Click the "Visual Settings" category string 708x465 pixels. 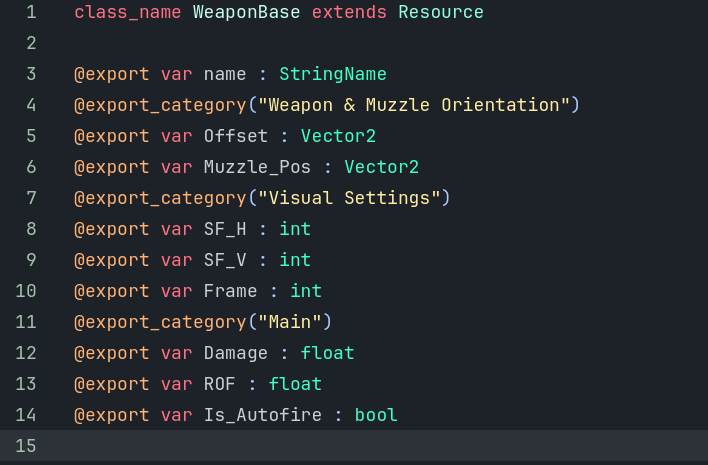(x=349, y=198)
